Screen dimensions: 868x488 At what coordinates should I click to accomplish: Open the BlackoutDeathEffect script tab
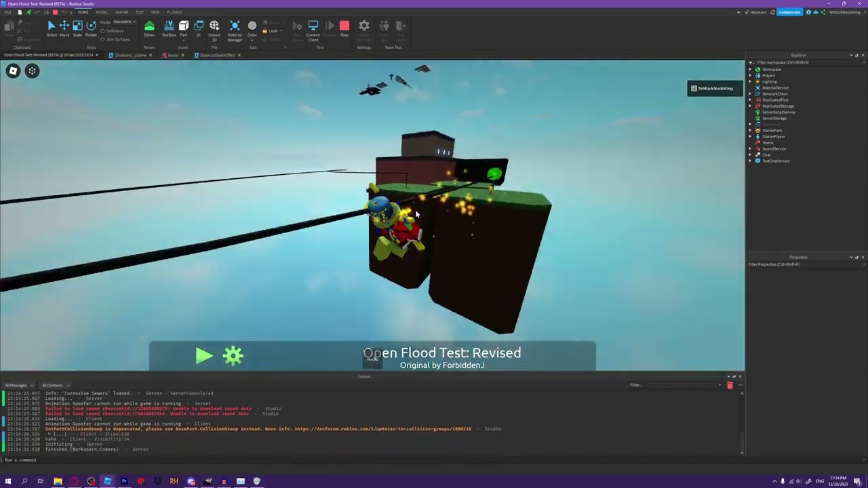tap(218, 55)
